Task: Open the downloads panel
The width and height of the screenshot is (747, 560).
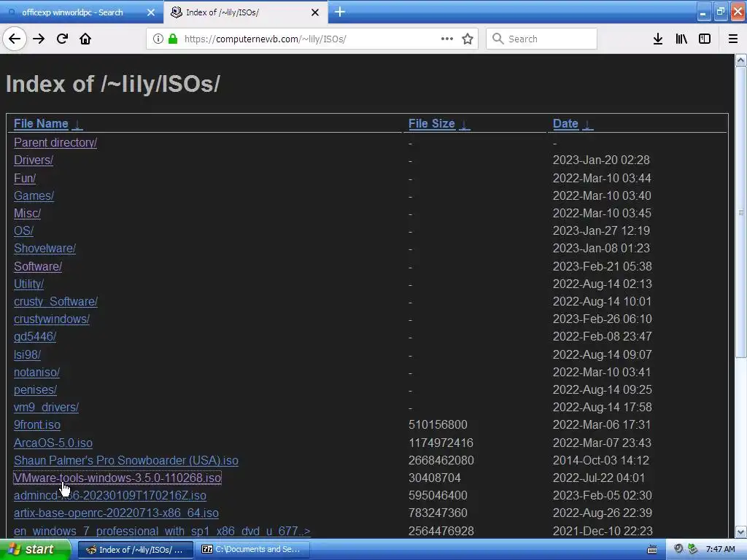Action: coord(658,39)
